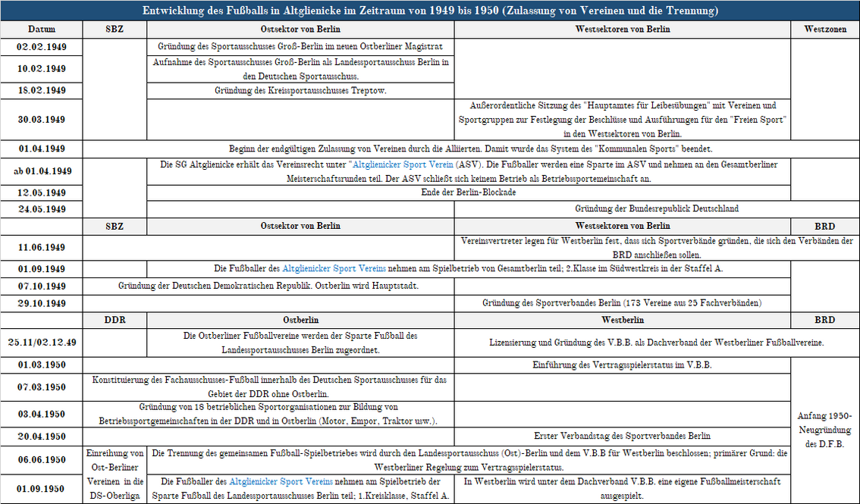Image resolution: width=860 pixels, height=504 pixels.
Task: Open the Altglienicker Sport Verein link in the ab 01.04.1949 row
Action: [403, 164]
